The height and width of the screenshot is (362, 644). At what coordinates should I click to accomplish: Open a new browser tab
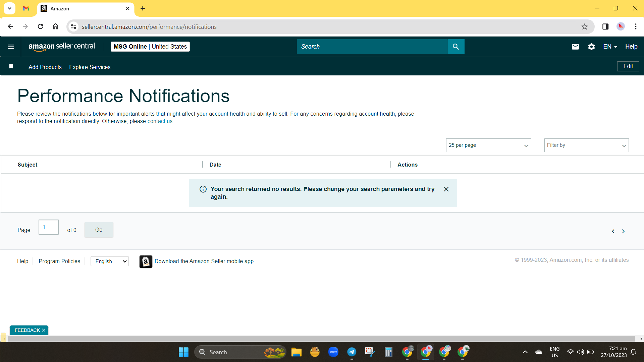coord(143,8)
